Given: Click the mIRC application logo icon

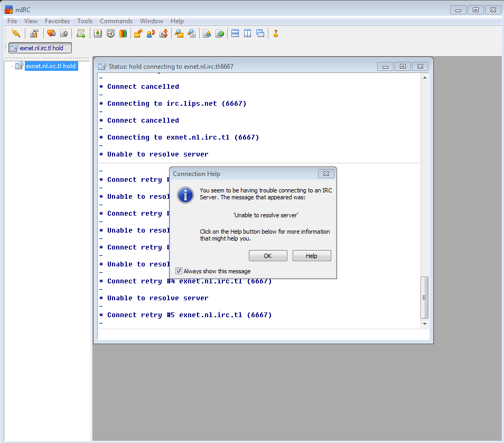Looking at the screenshot, I should (9, 10).
